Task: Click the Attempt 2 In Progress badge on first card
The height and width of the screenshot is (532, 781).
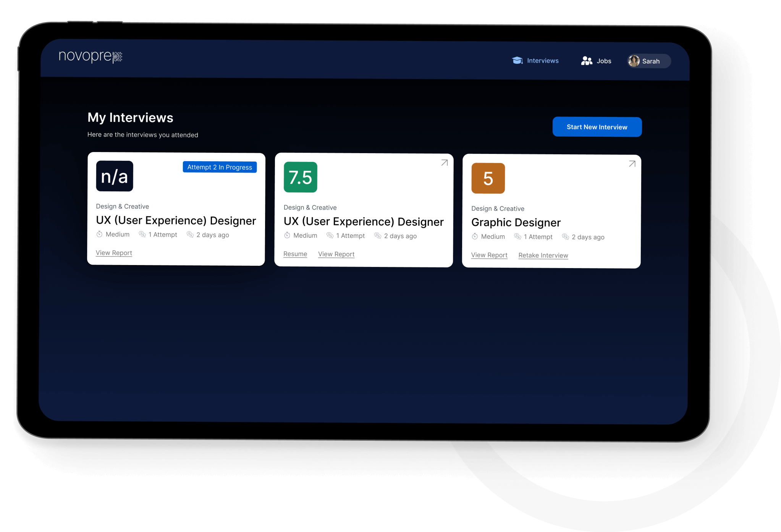Action: (220, 167)
